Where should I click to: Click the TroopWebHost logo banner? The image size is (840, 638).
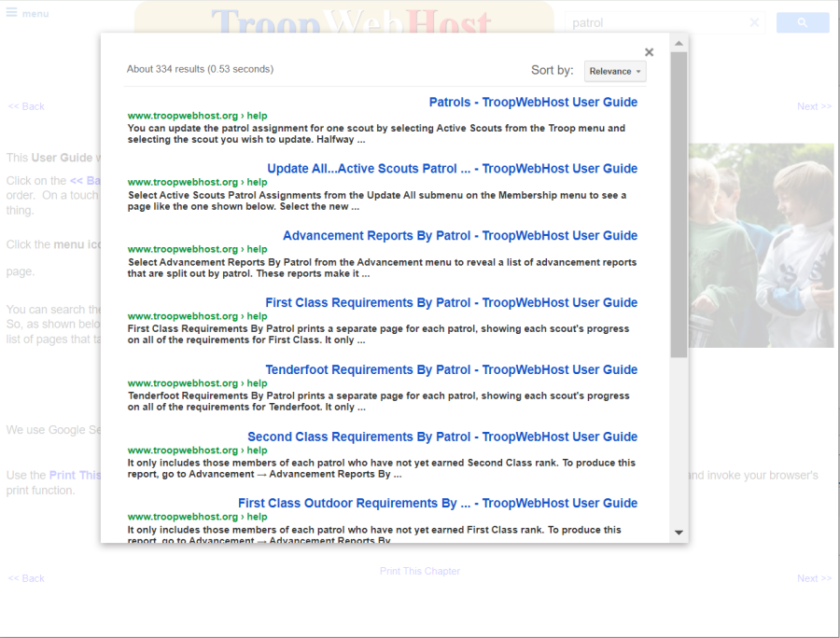[343, 17]
